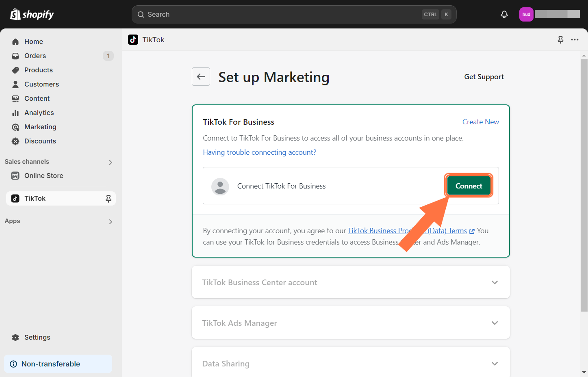Expand TikTok Business Center account section

[495, 282]
